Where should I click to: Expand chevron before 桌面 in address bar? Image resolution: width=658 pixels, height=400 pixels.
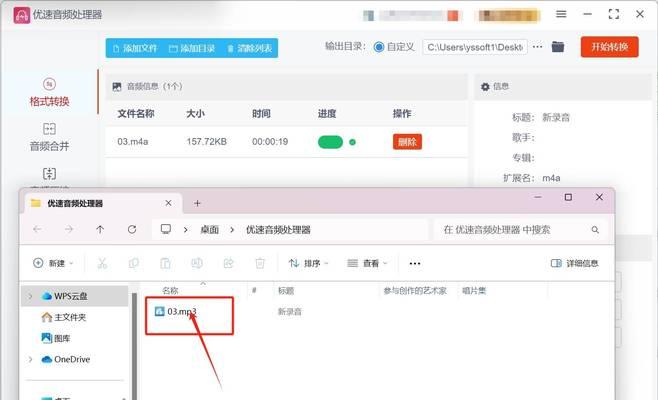185,230
